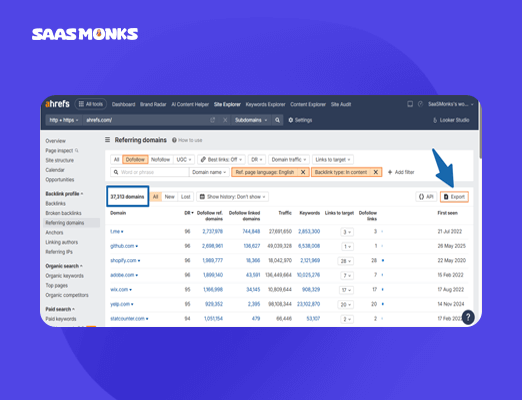Image resolution: width=522 pixels, height=400 pixels.
Task: Open t.me domain link
Action: (x=115, y=231)
